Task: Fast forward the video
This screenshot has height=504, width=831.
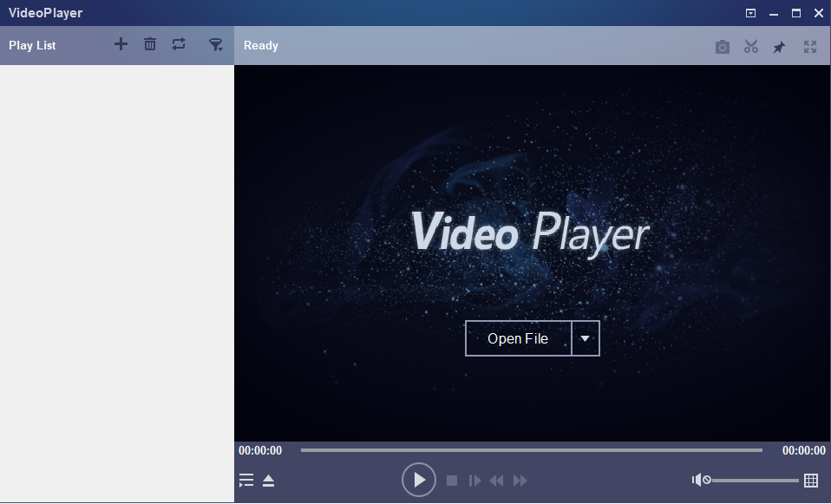Action: (x=520, y=481)
